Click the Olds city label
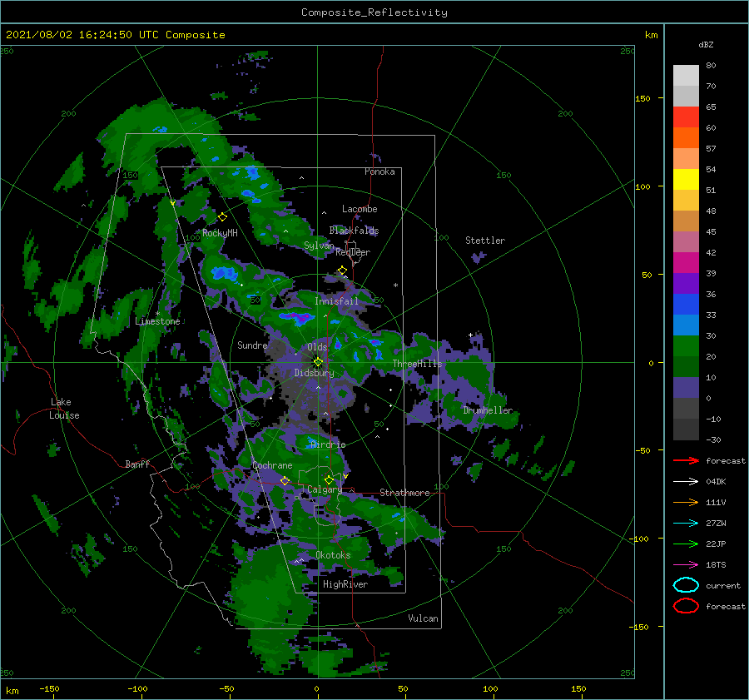This screenshot has width=749, height=700. 317,347
